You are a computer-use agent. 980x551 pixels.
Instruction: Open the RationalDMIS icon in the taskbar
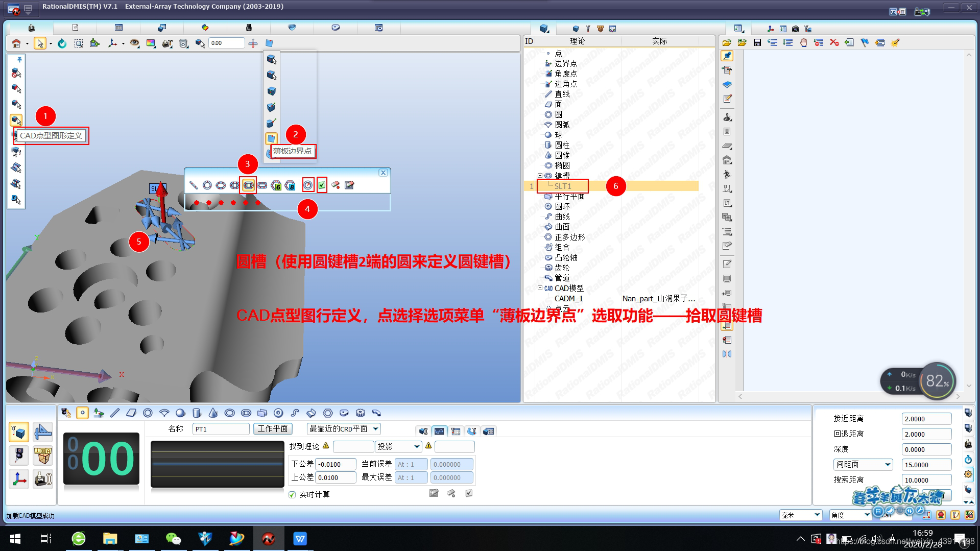pos(268,538)
